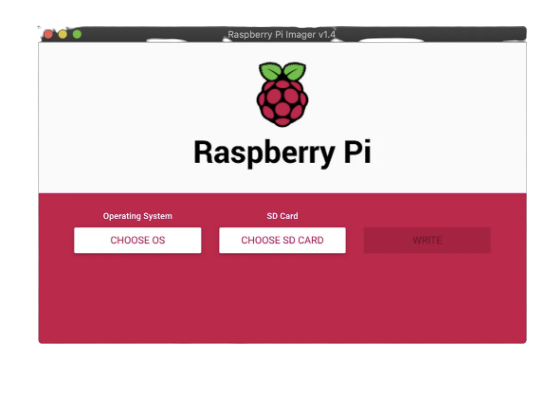This screenshot has width=557, height=394.
Task: Maximize window using the green button
Action: coord(77,34)
